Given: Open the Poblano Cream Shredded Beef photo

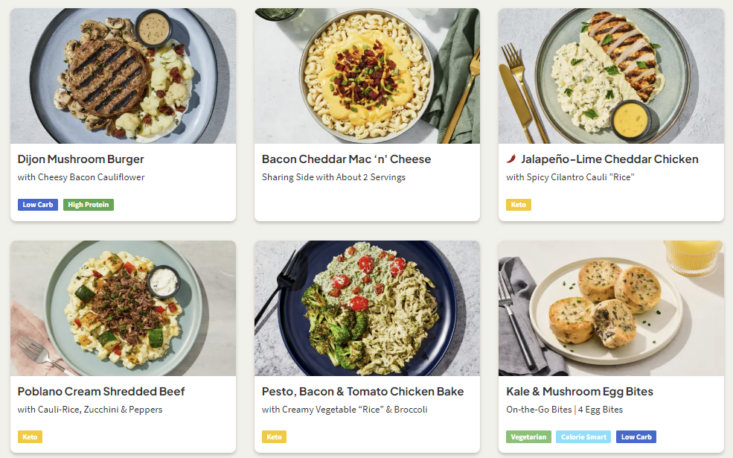Looking at the screenshot, I should pyautogui.click(x=123, y=308).
